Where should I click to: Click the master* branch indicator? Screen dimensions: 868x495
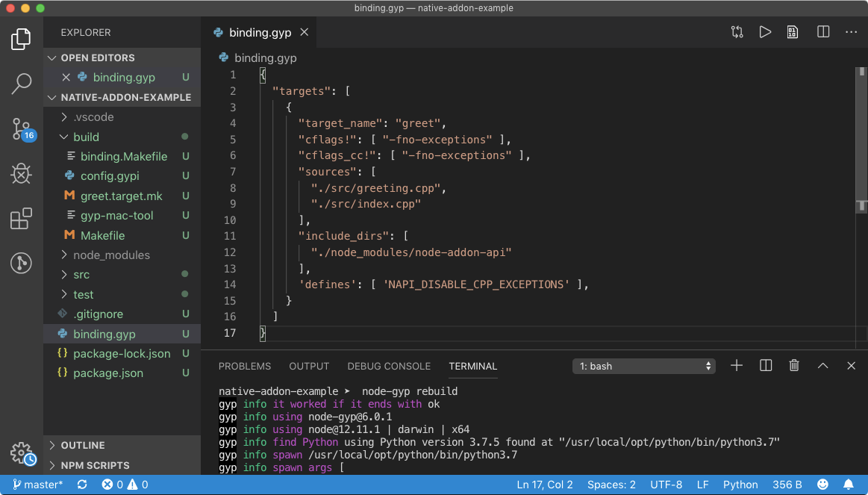click(x=38, y=484)
